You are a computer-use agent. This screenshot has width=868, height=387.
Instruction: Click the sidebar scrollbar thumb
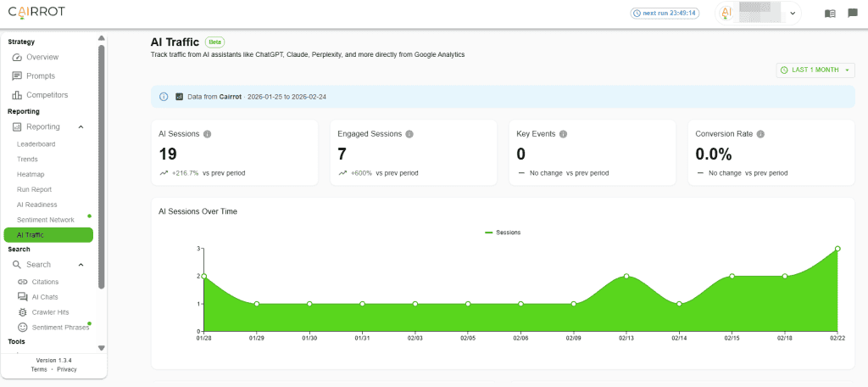pos(102,166)
